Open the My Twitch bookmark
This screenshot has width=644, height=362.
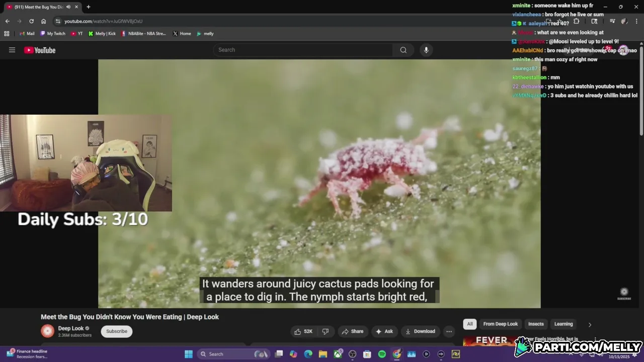point(53,34)
